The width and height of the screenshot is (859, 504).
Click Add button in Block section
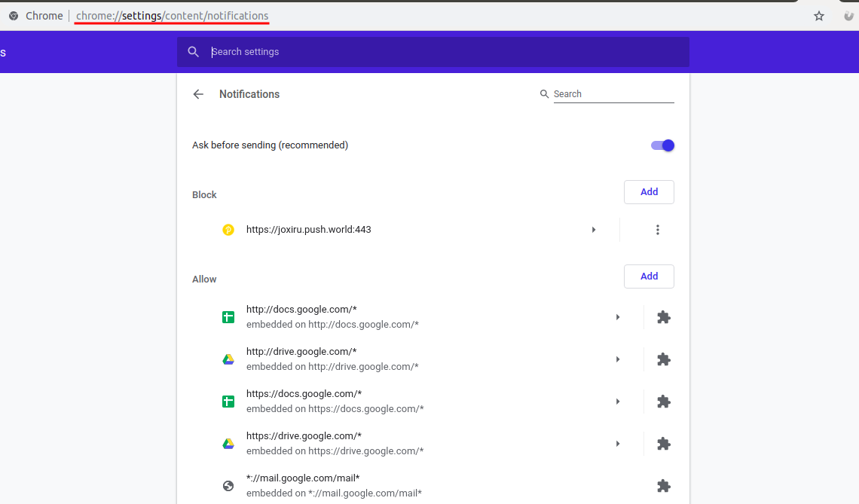coord(650,192)
